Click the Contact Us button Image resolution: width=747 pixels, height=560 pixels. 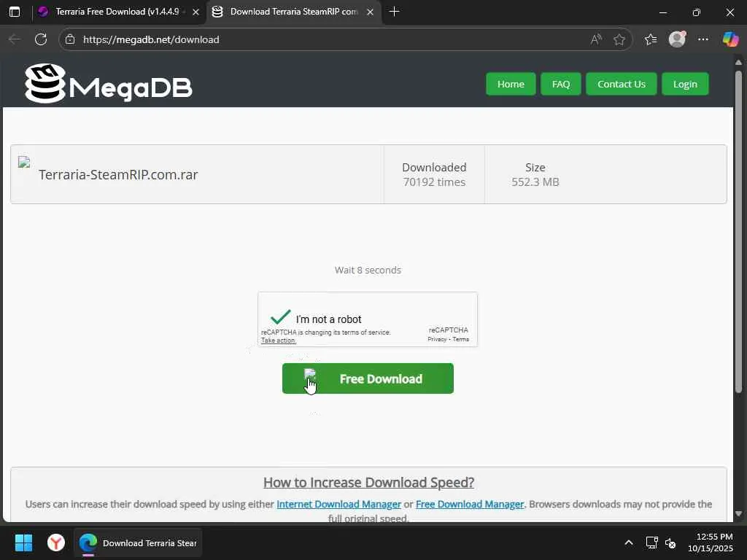[x=622, y=85]
